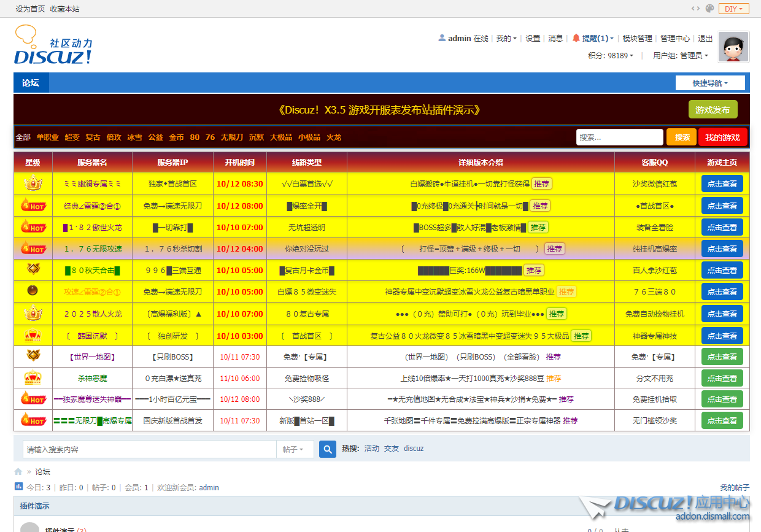The height and width of the screenshot is (532, 761).
Task: Click new member admin link
Action: (209, 488)
